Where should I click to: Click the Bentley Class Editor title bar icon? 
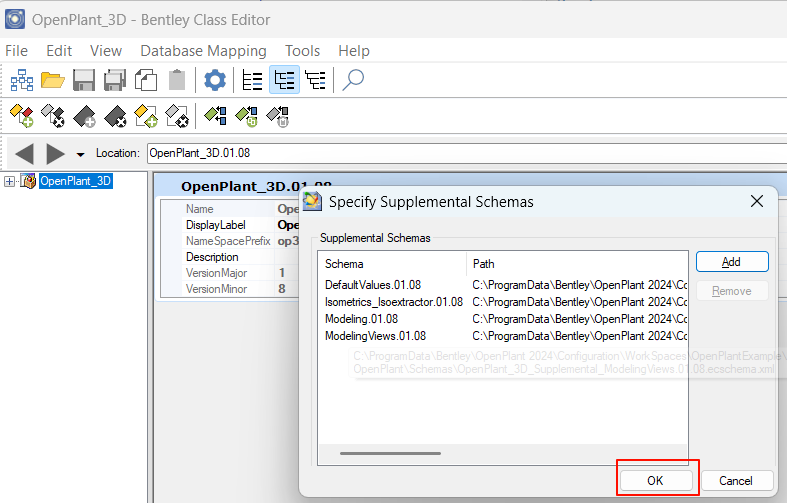point(15,20)
